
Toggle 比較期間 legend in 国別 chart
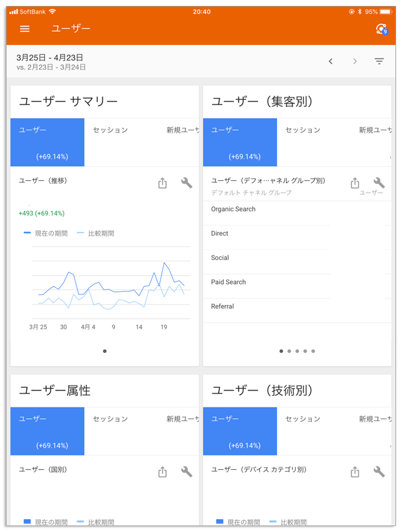95,522
